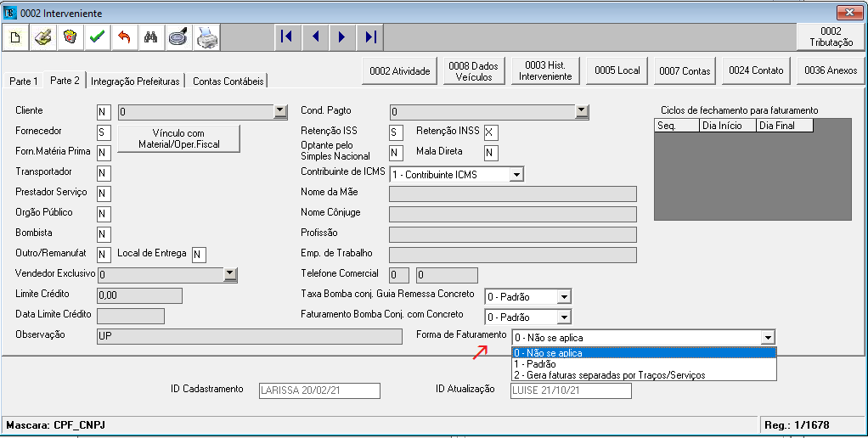Open the Cond. Pagto dropdown
The width and height of the screenshot is (868, 438).
(x=581, y=112)
